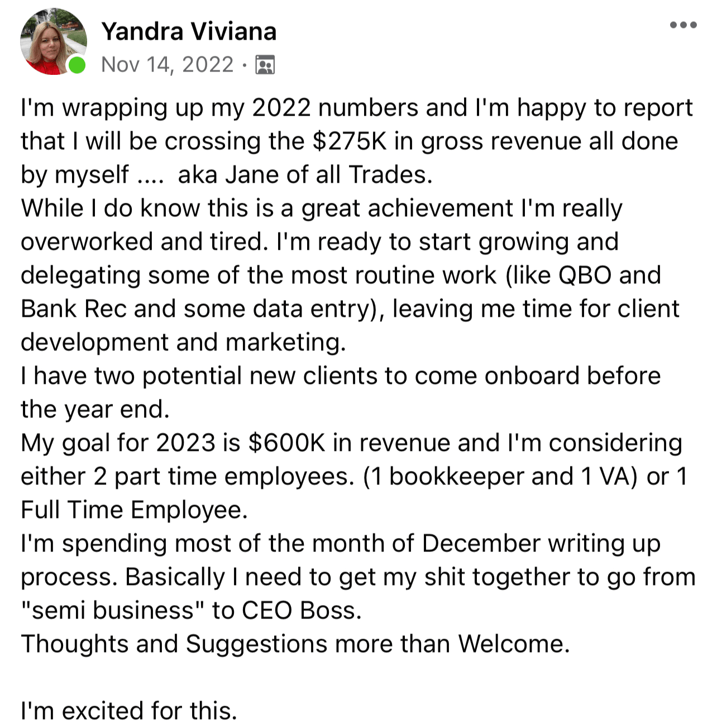Open the three-dot post options menu
The height and width of the screenshot is (728, 717).
point(683,25)
